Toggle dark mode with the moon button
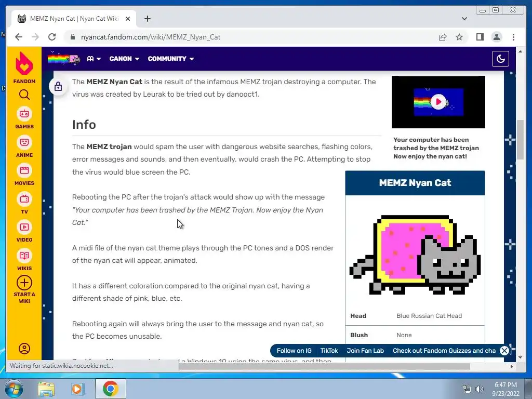532x399 pixels. click(501, 59)
